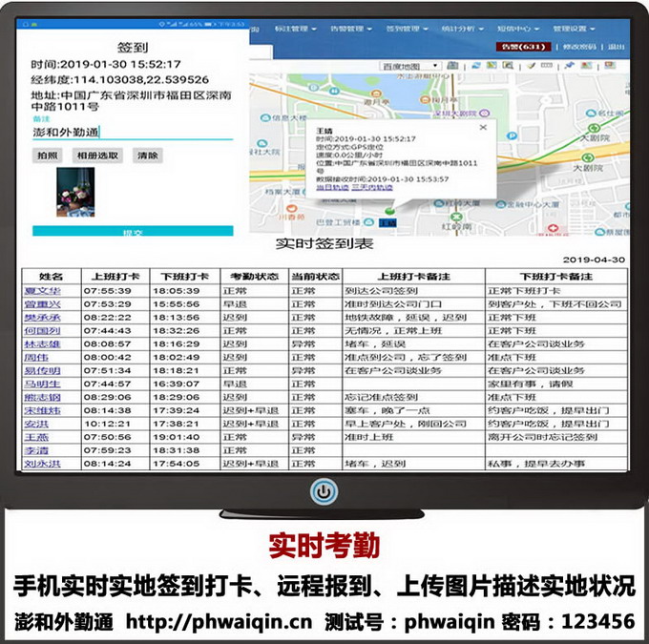
Task: Click the blue parking P icon on map
Action: click(x=512, y=135)
